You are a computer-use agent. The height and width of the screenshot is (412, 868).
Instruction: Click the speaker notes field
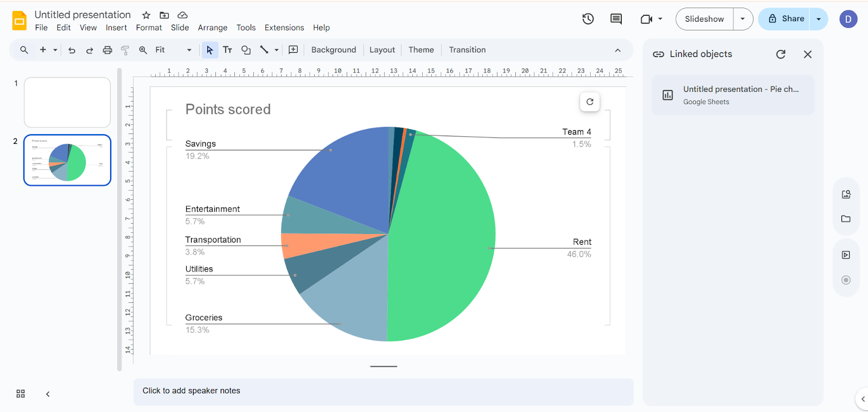point(383,392)
